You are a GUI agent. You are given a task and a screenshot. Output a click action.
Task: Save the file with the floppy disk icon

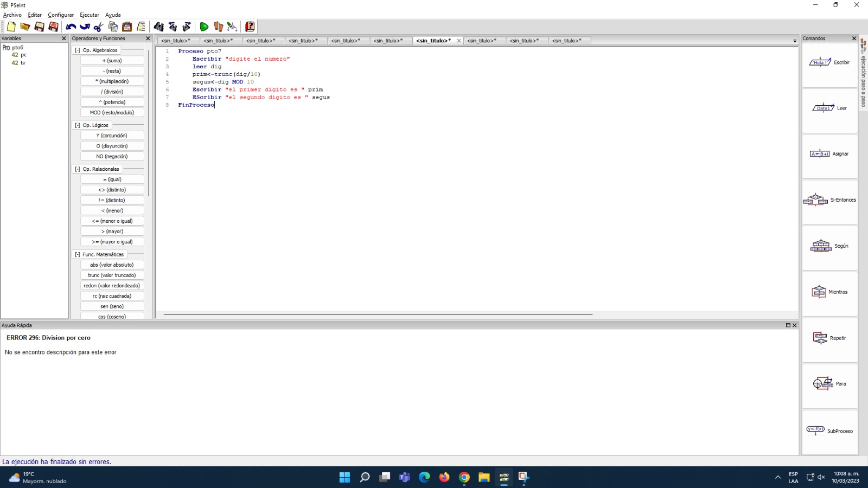(x=39, y=27)
